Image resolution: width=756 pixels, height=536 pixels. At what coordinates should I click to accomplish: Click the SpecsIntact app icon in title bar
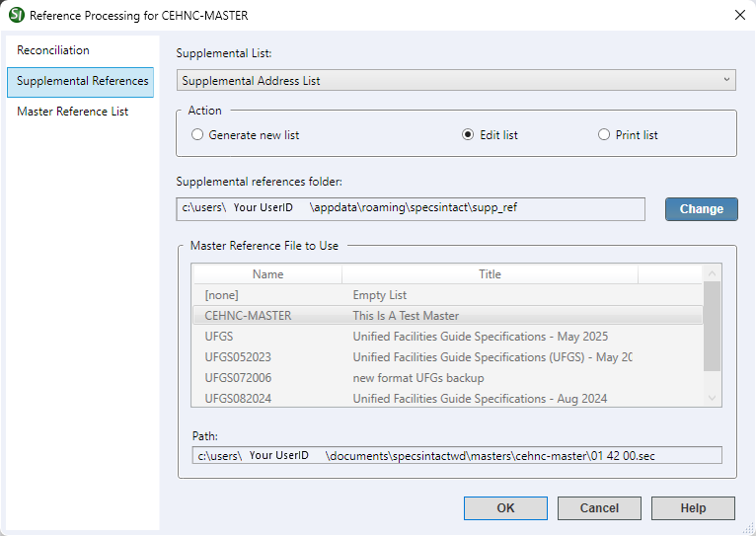17,15
